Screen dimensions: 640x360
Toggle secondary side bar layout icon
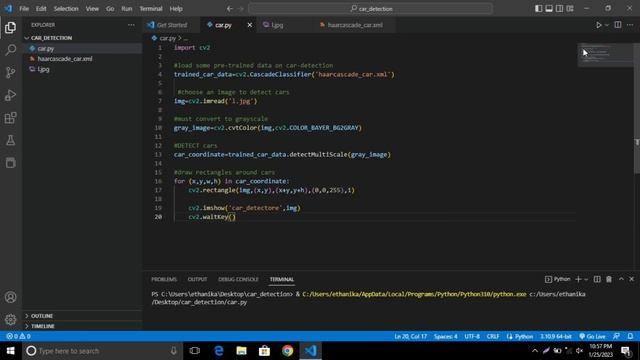(x=560, y=9)
